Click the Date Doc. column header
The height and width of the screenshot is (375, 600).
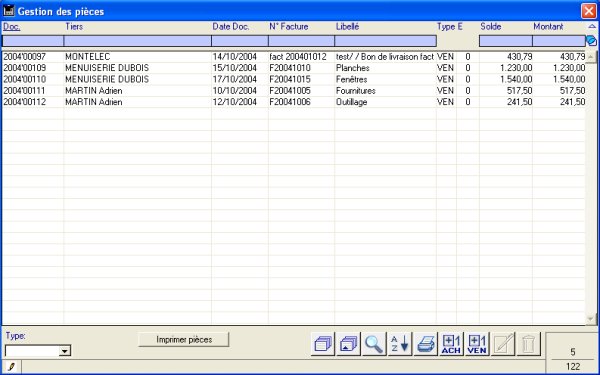(x=231, y=26)
